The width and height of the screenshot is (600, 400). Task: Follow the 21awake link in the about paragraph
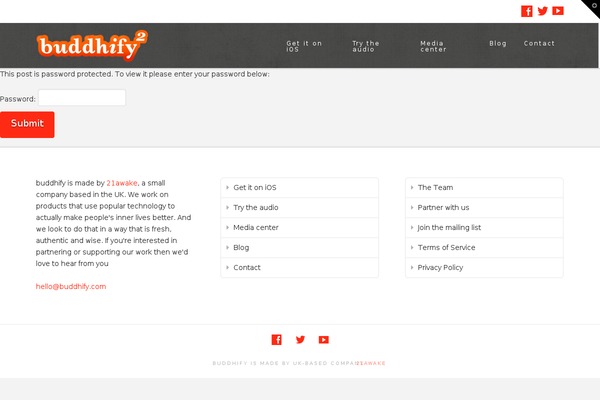(122, 183)
